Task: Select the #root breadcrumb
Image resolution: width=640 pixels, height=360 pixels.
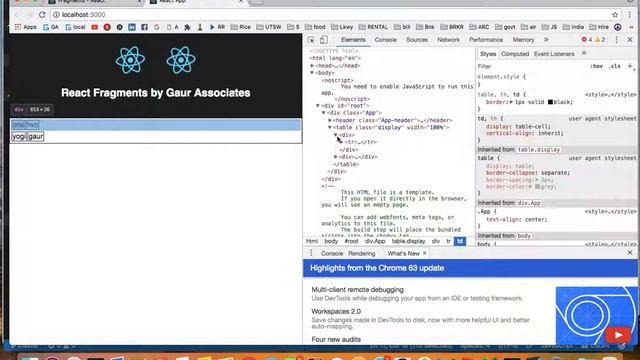Action: pos(351,241)
